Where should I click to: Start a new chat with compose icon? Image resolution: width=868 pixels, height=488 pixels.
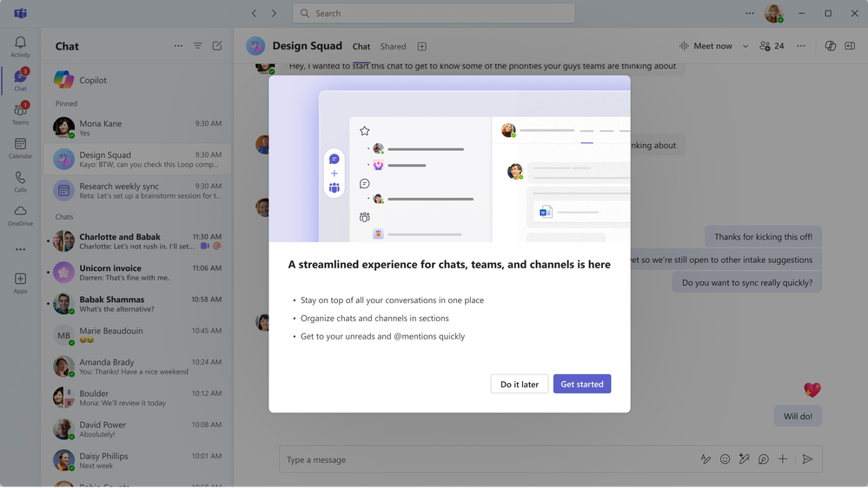(x=217, y=46)
